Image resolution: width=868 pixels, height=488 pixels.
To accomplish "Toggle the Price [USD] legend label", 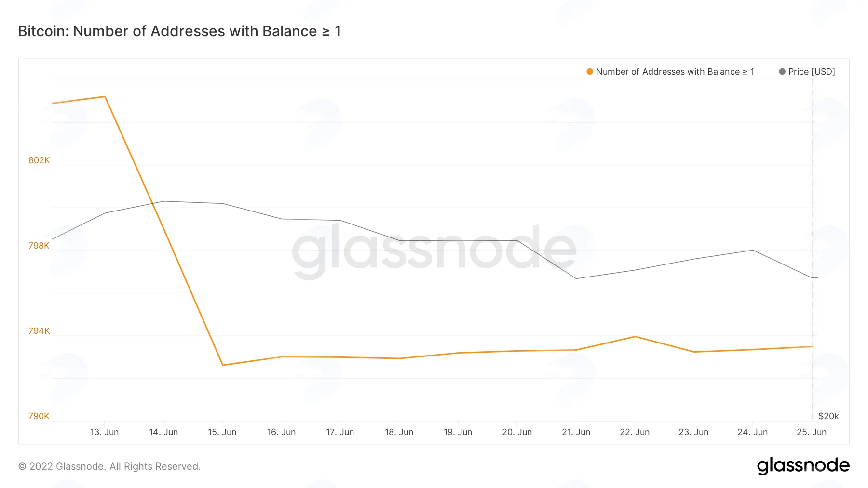I will [x=812, y=72].
